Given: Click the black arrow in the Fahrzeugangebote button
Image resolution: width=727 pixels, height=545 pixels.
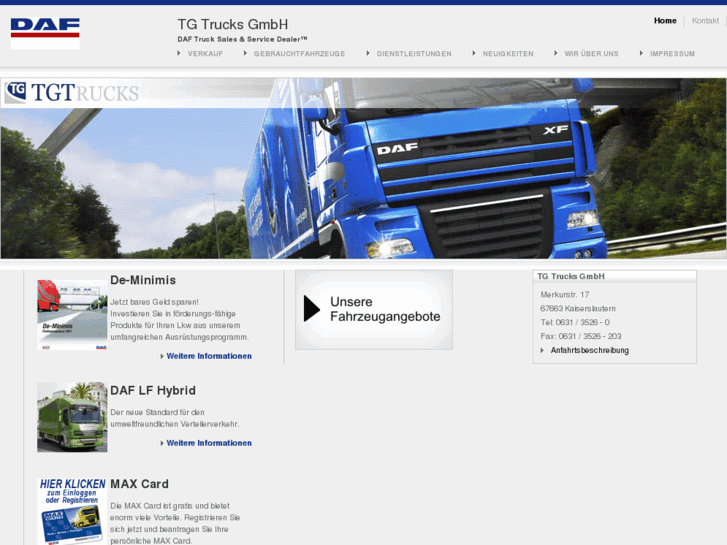Looking at the screenshot, I should pos(312,309).
